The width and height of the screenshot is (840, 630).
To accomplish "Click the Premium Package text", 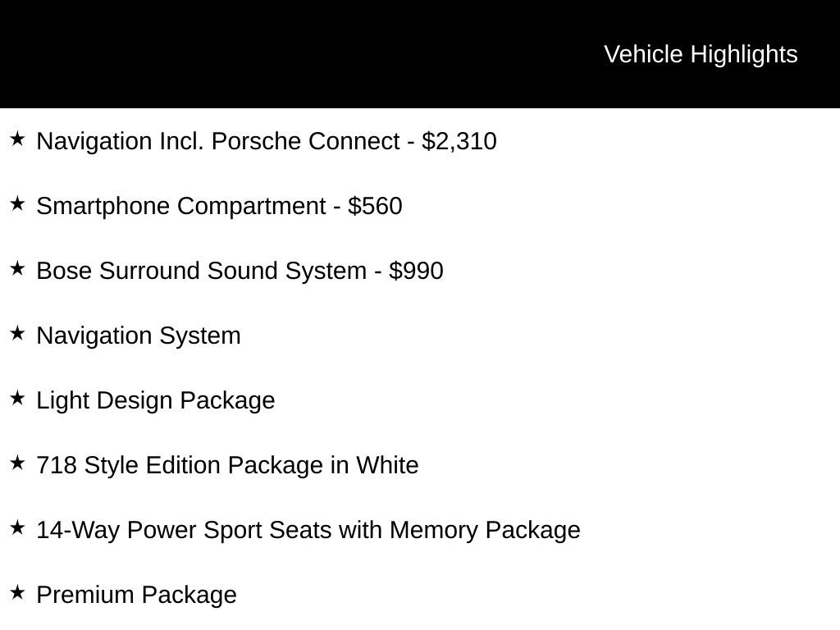I will click(x=136, y=596).
